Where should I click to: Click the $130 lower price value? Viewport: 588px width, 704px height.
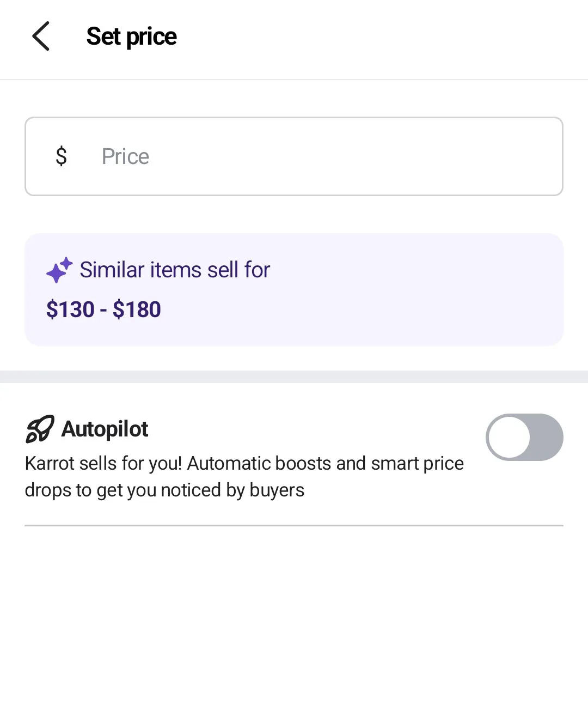pos(70,309)
